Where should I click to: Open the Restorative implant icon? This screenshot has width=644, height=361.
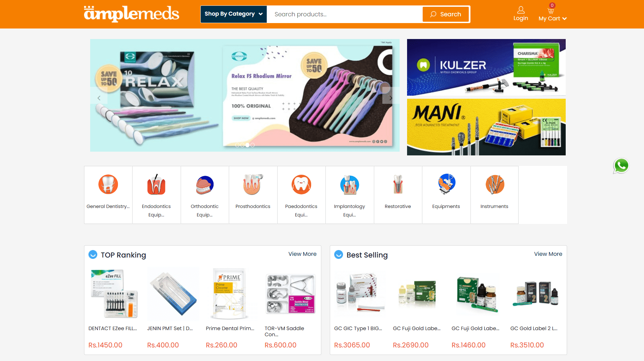(398, 185)
